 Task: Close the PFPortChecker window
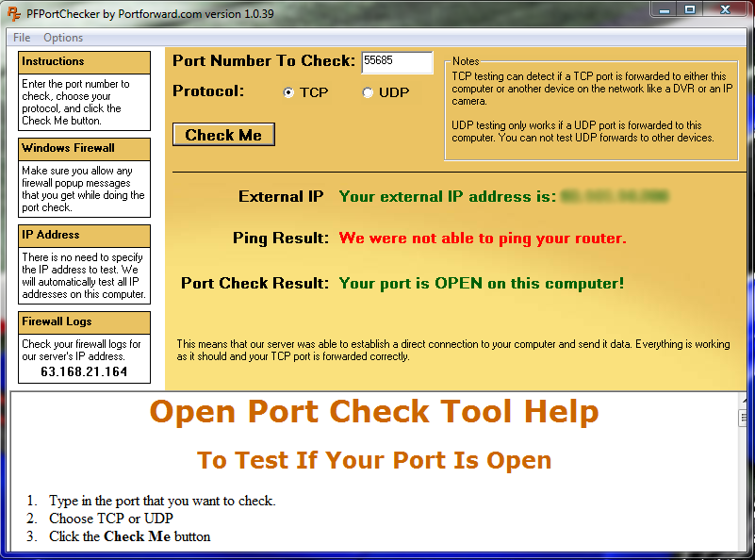pyautogui.click(x=726, y=9)
